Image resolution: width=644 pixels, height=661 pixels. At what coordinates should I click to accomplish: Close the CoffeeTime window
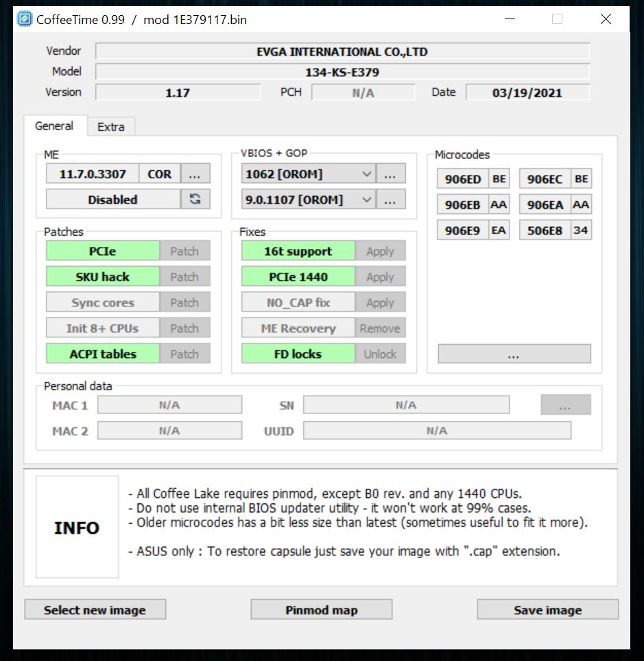[606, 19]
